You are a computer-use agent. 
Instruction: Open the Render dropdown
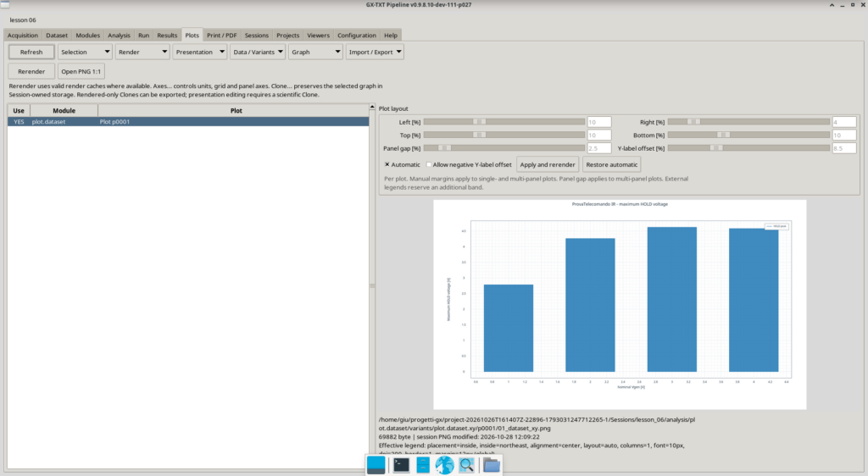[142, 52]
